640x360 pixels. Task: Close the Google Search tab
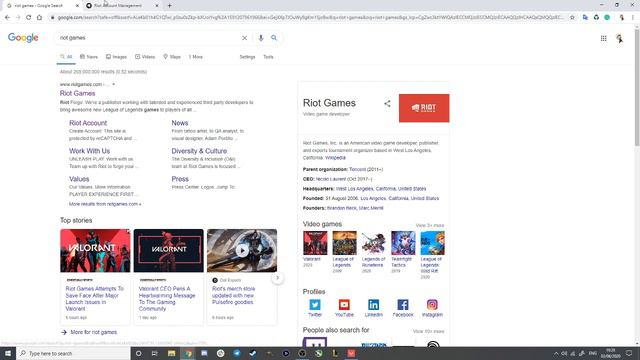77,6
